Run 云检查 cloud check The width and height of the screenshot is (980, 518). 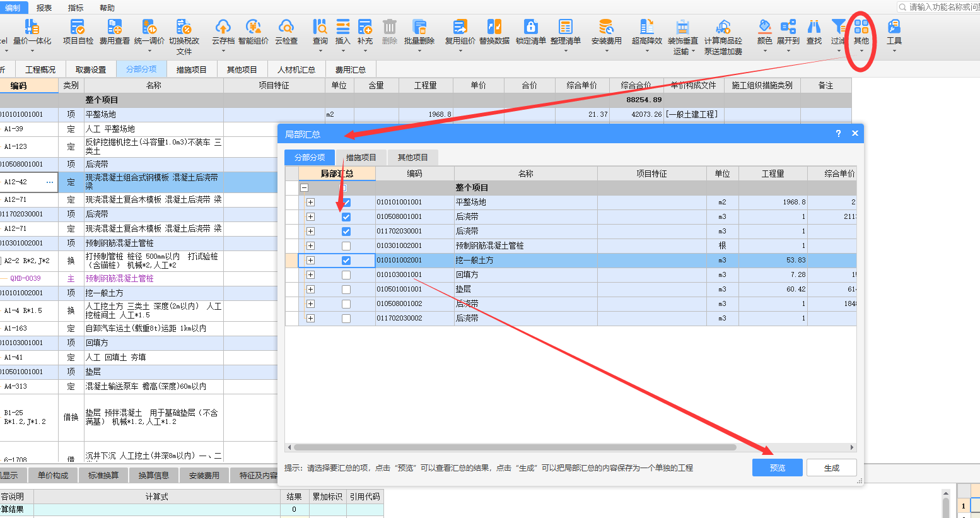coord(286,32)
